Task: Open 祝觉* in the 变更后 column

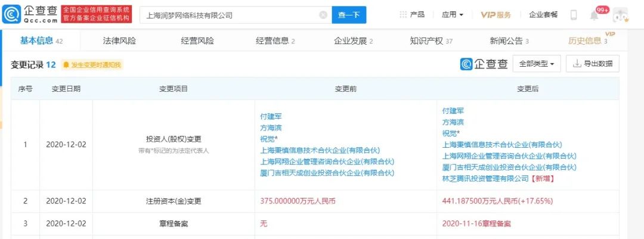Action: pos(451,133)
